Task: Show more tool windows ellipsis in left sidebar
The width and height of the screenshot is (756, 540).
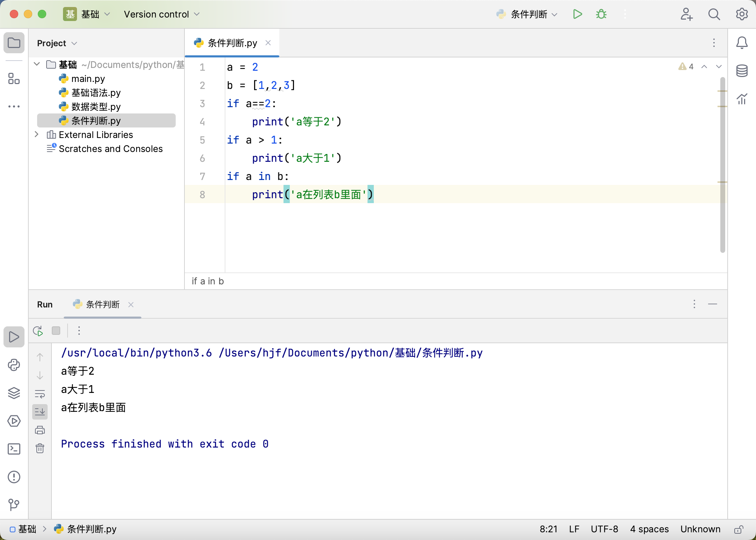Action: 14,106
